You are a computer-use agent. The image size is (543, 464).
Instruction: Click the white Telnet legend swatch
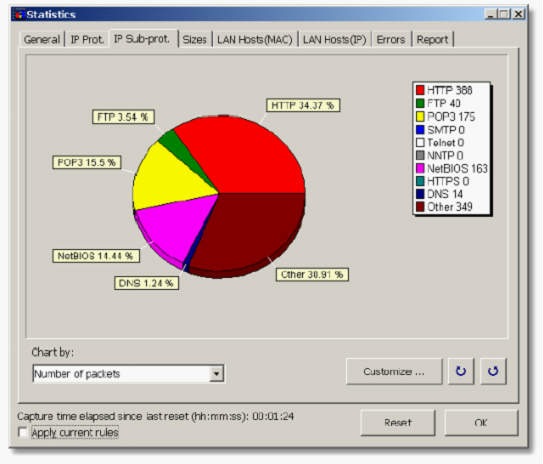pos(420,142)
